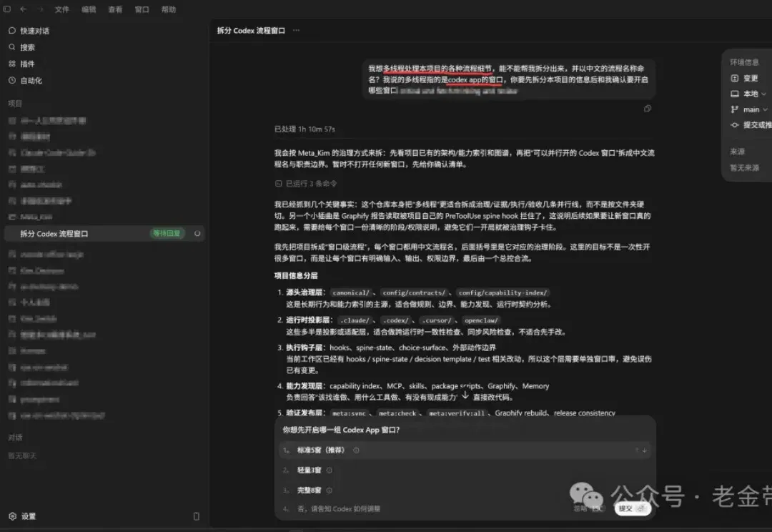Click the spinner icon beside 等待回复
Viewport: 772px width, 532px height.
(x=197, y=234)
